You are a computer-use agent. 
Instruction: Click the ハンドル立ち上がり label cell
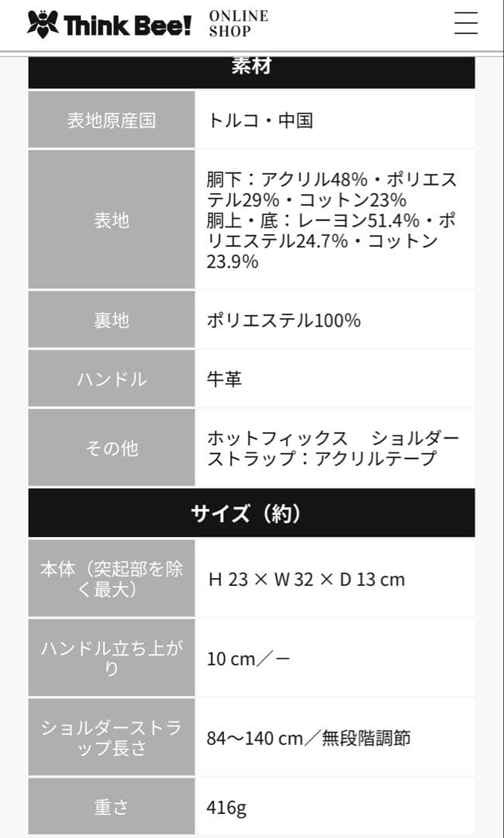coord(112,658)
